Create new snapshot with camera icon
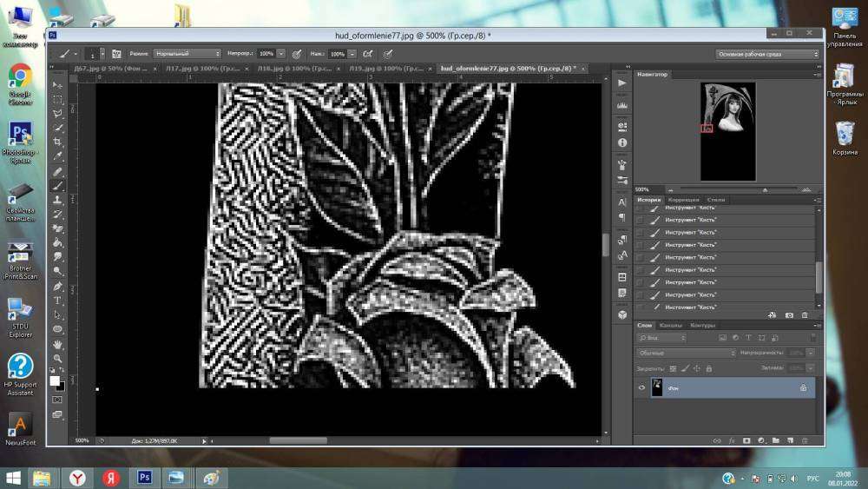The height and width of the screenshot is (489, 868). tap(789, 314)
